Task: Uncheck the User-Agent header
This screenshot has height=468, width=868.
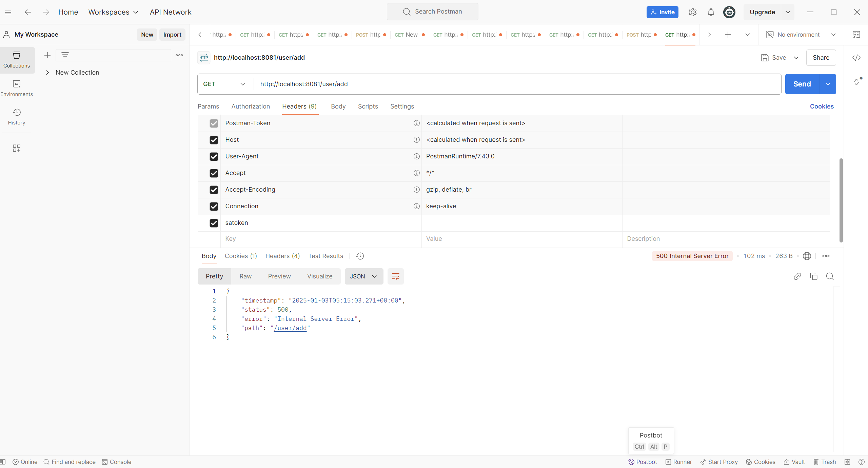Action: point(214,156)
